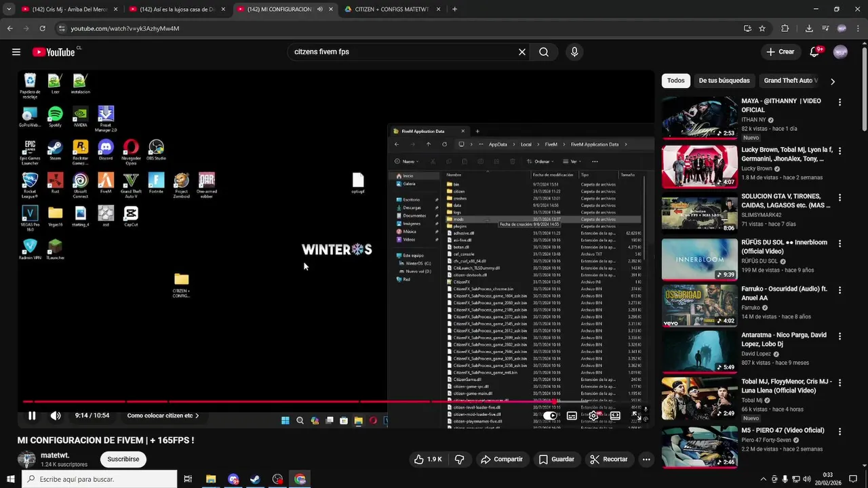Screen dimensions: 868x488
Task: Open more actions menu below the video
Action: (646, 459)
